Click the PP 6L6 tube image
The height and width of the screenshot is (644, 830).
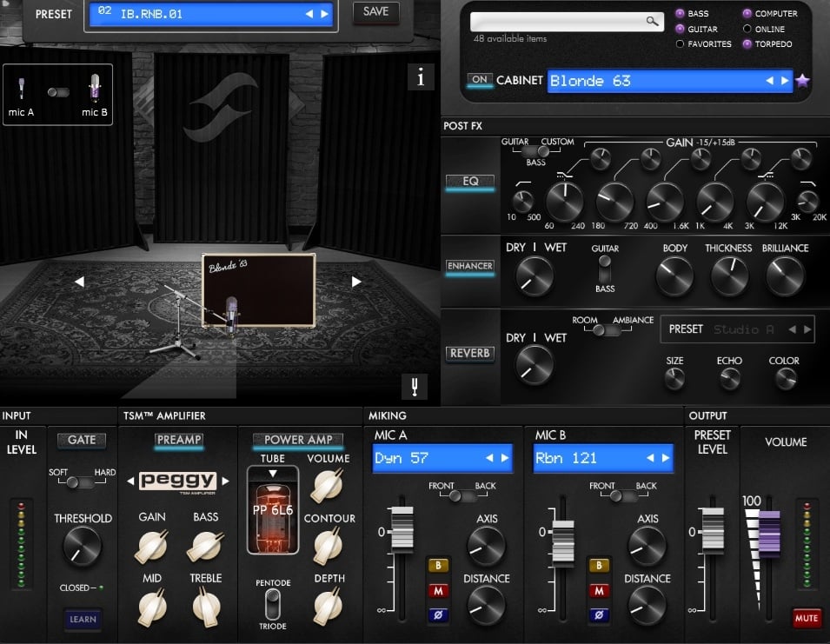click(273, 510)
